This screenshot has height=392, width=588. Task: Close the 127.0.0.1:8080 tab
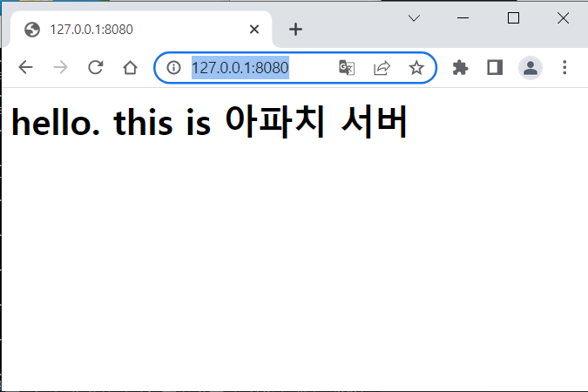coord(254,29)
